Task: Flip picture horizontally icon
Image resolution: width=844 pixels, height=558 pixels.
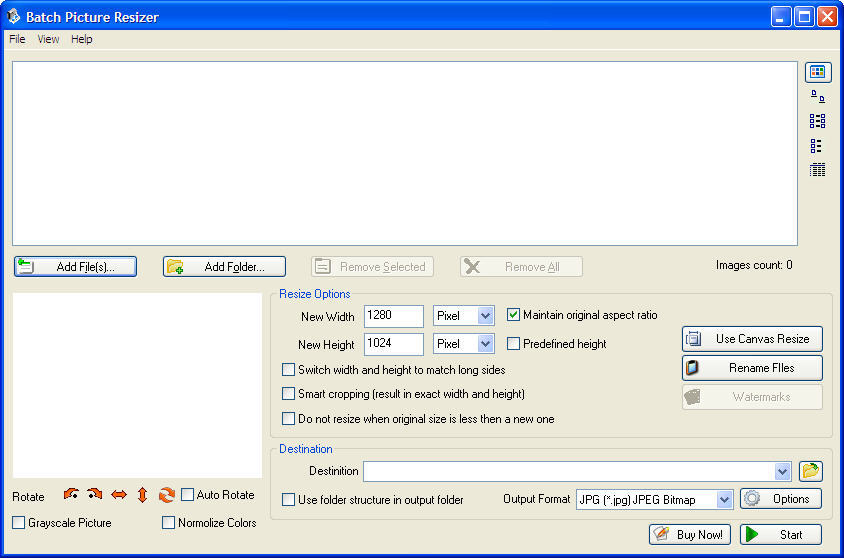Action: click(x=119, y=495)
